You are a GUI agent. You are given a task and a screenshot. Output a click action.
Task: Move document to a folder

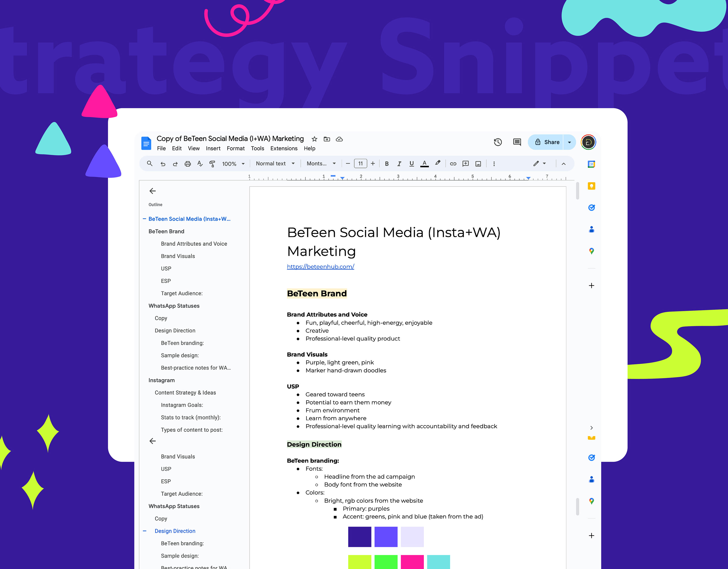[327, 139]
